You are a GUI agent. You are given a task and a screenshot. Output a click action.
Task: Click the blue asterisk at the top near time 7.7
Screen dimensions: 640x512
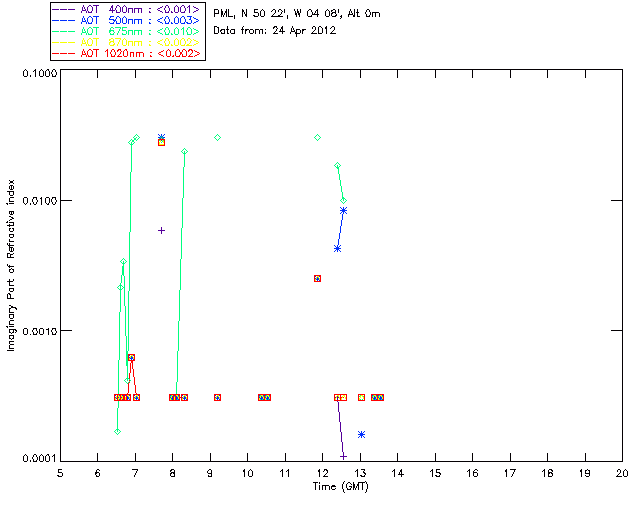[x=162, y=137]
